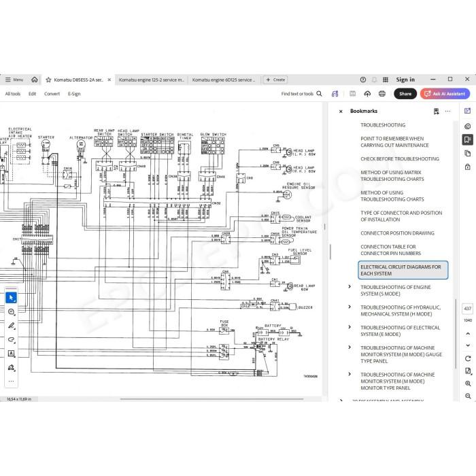Click the Share button

click(x=405, y=94)
